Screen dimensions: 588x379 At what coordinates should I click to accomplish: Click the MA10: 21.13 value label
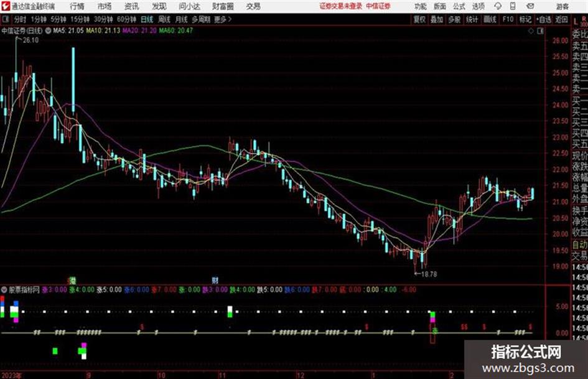point(103,30)
